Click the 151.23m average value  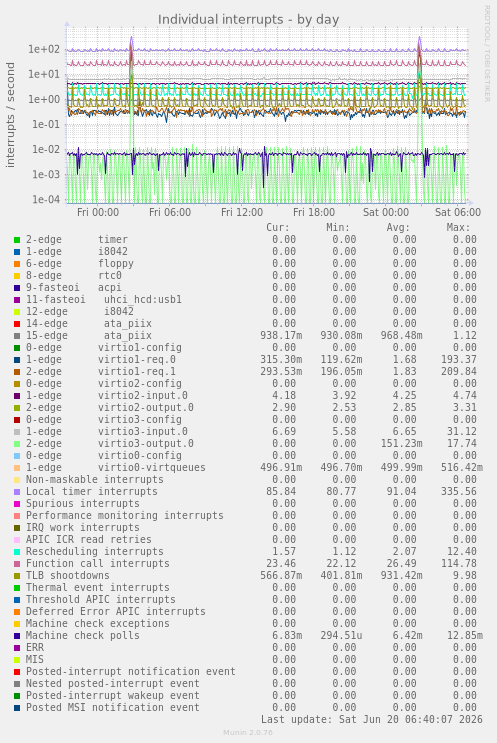pos(401,444)
